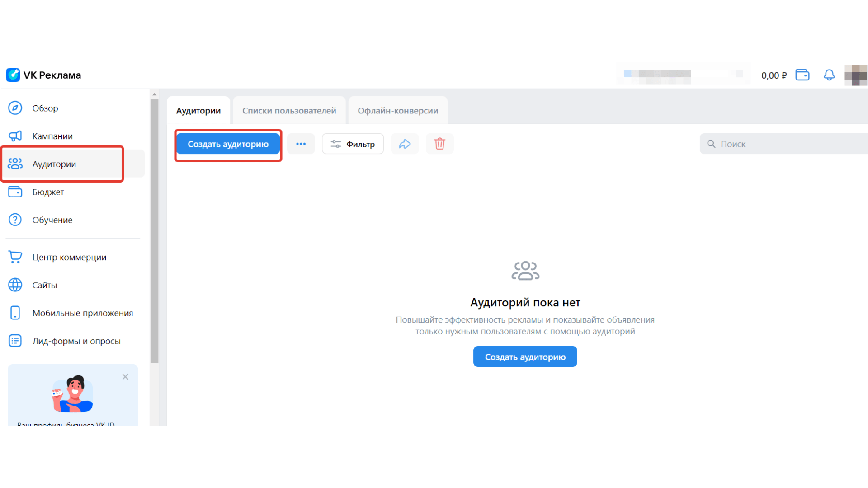Click the red trash delete icon
Viewport: 868px width, 488px height.
click(439, 144)
